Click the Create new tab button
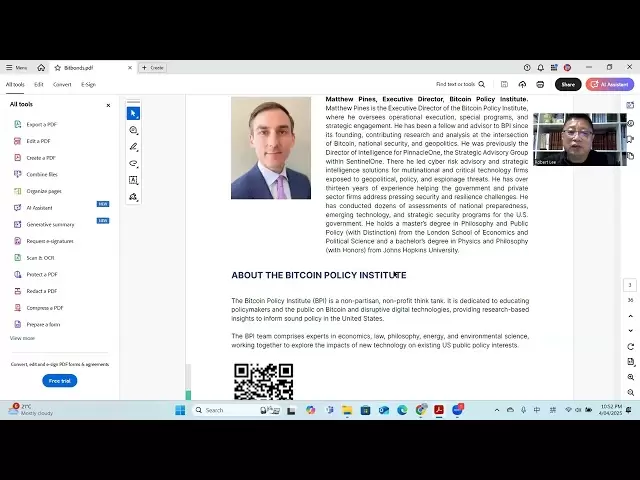 [153, 68]
